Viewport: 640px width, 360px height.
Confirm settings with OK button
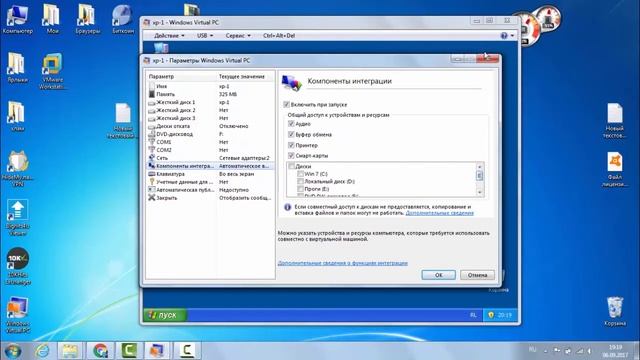pyautogui.click(x=438, y=275)
